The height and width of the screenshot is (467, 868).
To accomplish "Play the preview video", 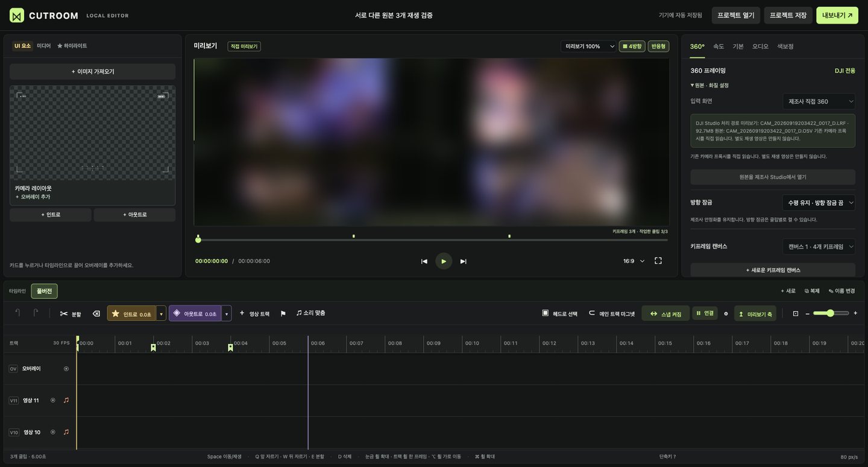I will click(x=444, y=261).
